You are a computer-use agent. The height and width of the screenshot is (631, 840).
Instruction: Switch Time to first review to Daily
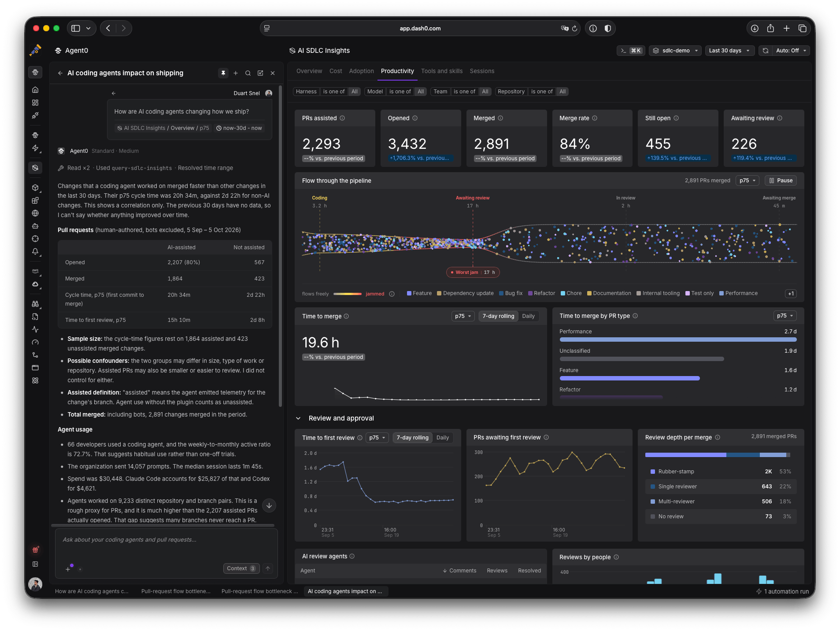click(x=443, y=438)
